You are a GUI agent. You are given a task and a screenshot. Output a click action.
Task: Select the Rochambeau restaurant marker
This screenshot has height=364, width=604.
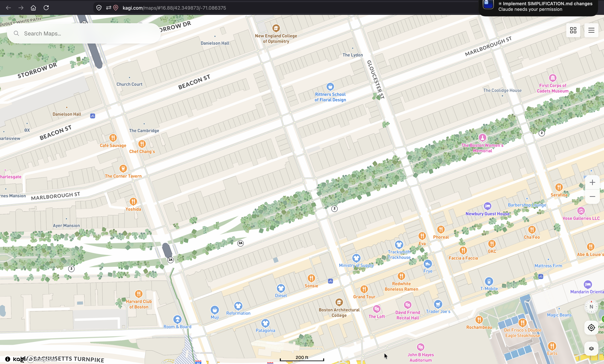coord(479,320)
